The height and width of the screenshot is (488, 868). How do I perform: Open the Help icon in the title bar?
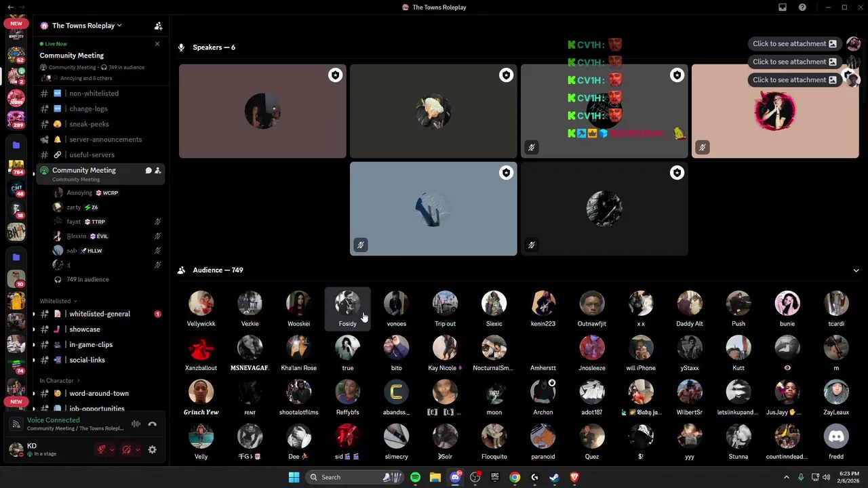tap(802, 7)
